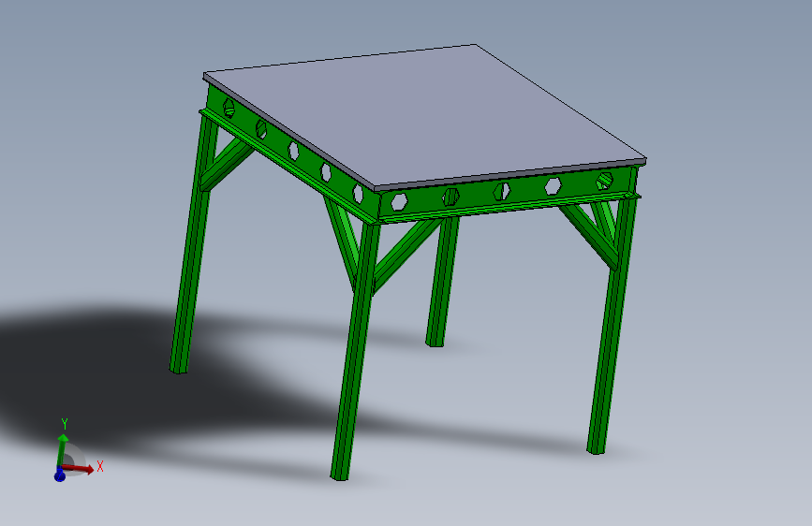Click the red X axis arrow on triad

79,469
